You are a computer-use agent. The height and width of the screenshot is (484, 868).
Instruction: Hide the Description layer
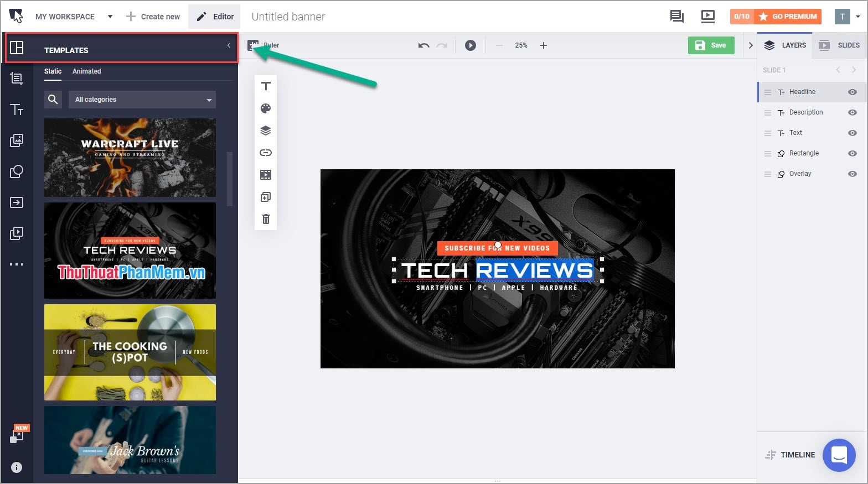(x=852, y=112)
